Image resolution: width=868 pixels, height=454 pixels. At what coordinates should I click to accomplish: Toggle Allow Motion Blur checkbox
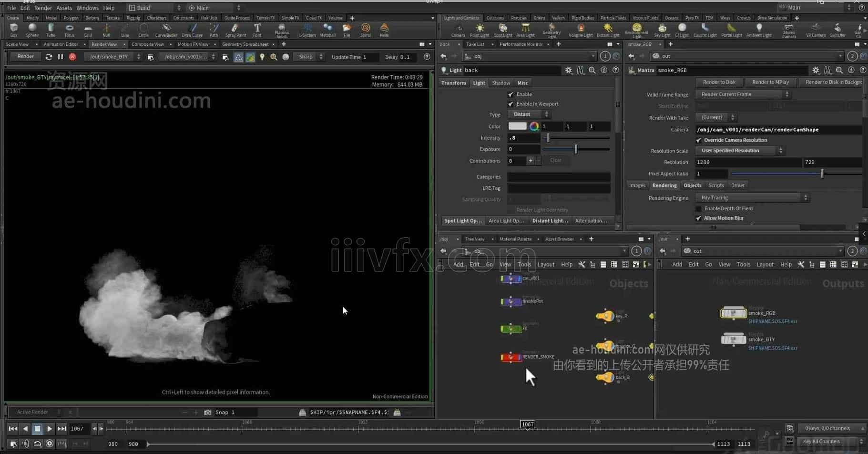698,218
